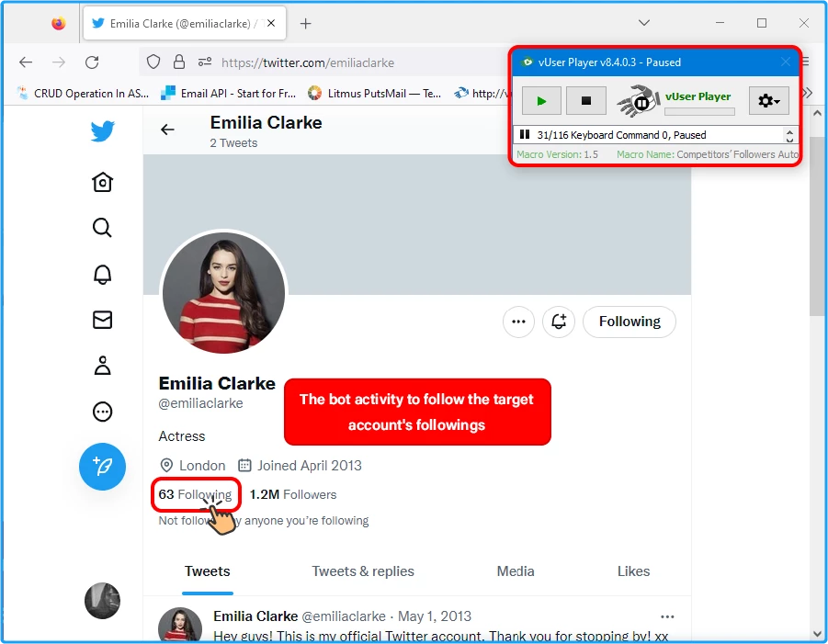The image size is (828, 644).
Task: Open Notifications bell in sidebar
Action: point(102,274)
